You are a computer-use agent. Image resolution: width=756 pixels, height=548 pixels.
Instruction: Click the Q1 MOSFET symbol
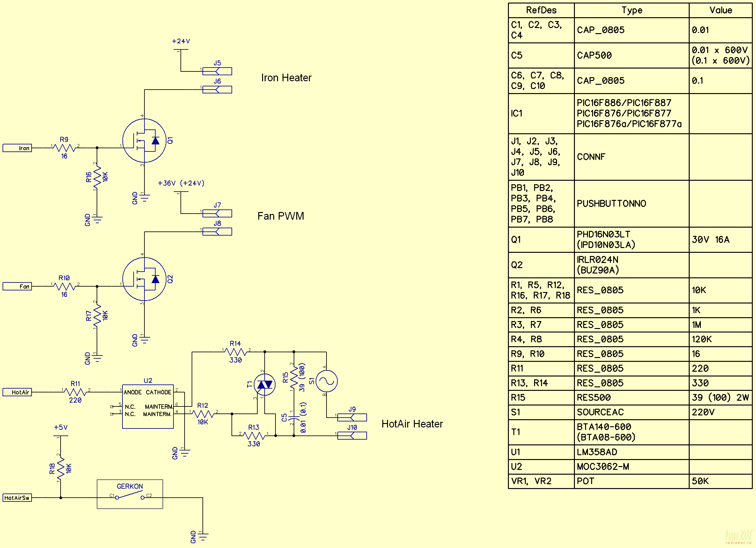tap(144, 141)
